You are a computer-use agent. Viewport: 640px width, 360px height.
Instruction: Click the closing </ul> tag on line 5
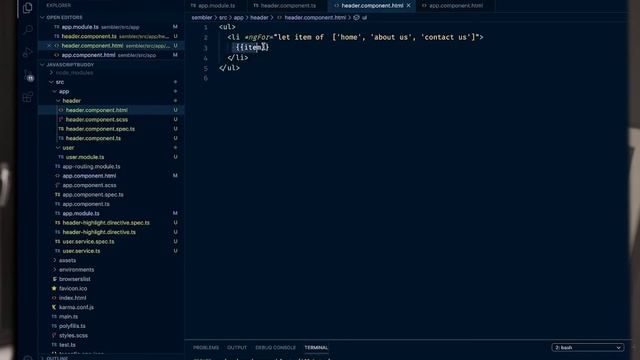(x=229, y=68)
